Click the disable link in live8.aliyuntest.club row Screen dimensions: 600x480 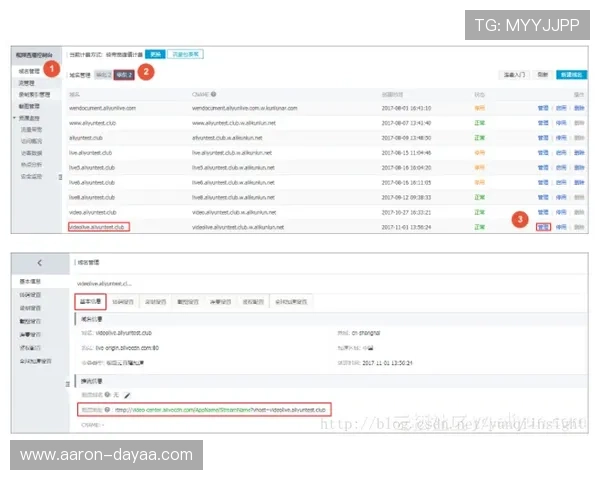pyautogui.click(x=561, y=198)
